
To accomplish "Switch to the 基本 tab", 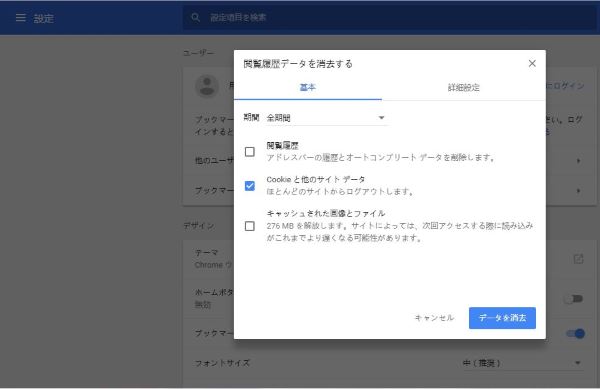I will click(x=308, y=88).
